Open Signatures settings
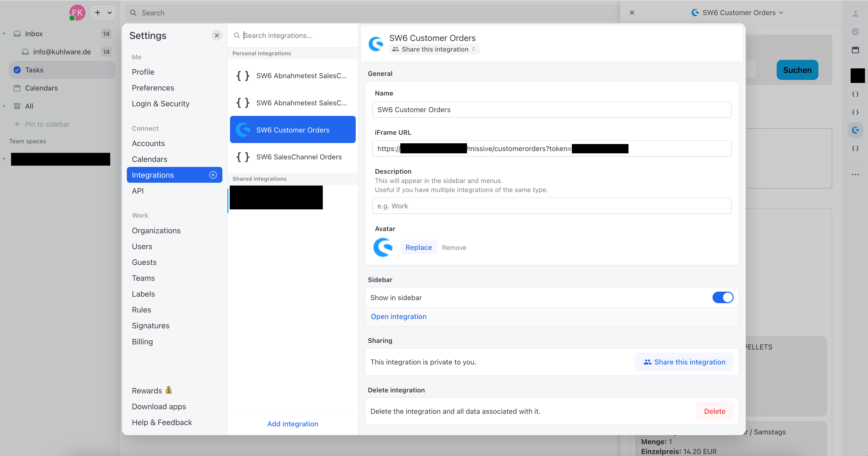The image size is (868, 456). tap(151, 326)
